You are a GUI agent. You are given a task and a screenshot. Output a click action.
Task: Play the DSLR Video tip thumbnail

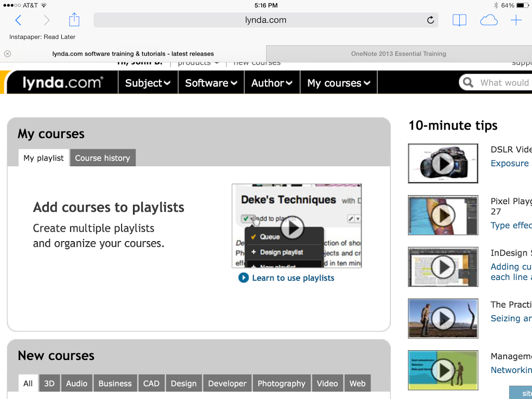coord(443,163)
